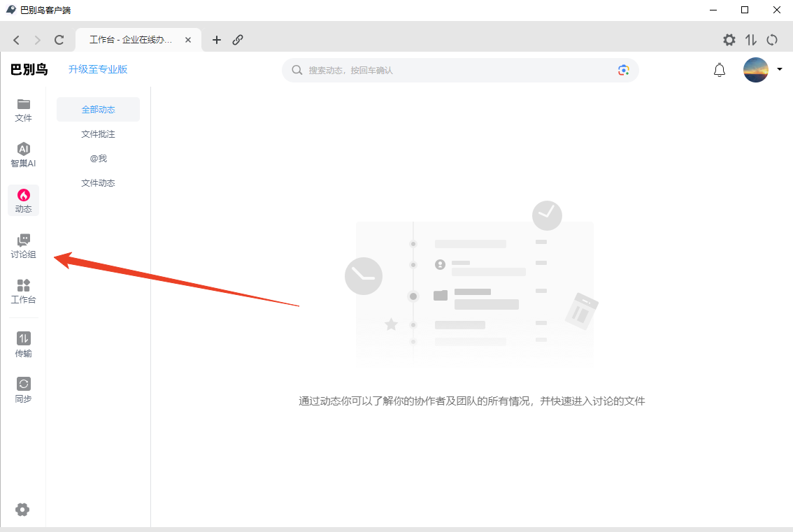Select the 工作台 - 企业在线办 tab
The height and width of the screenshot is (532, 793).
tap(138, 40)
